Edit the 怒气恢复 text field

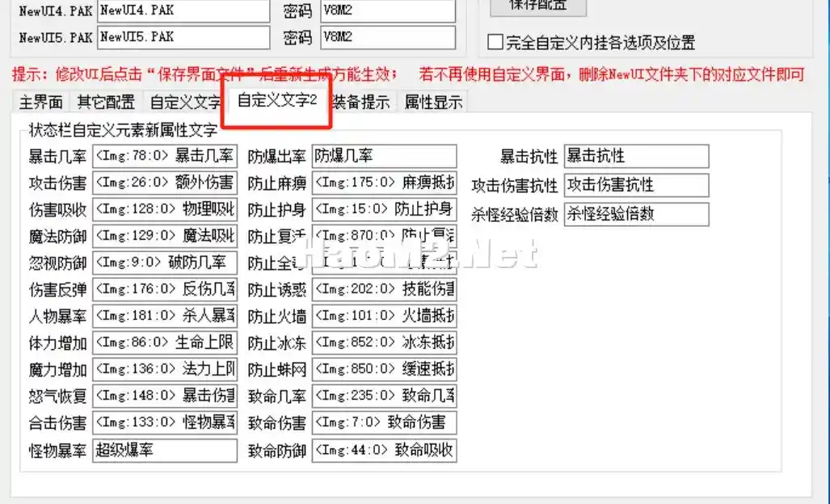tap(165, 396)
